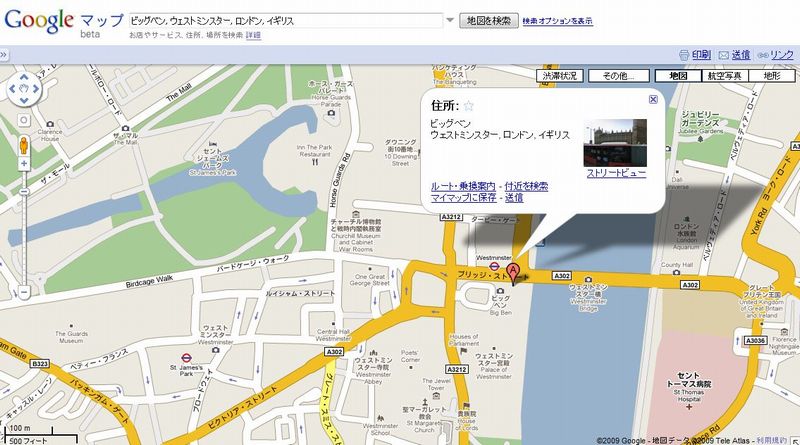Click the リンク link in top bar
This screenshot has width=800, height=445.
[782, 55]
